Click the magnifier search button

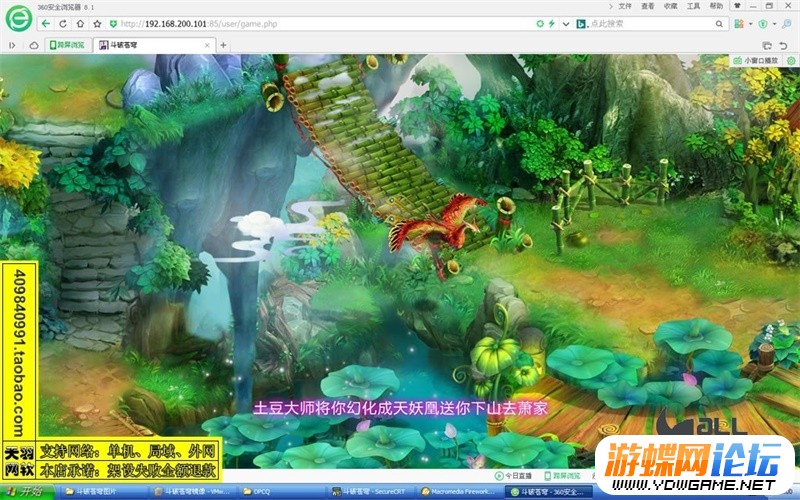click(719, 23)
